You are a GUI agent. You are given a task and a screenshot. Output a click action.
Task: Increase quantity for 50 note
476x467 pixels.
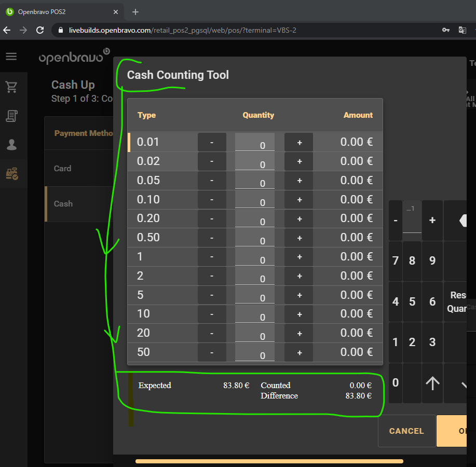click(299, 352)
